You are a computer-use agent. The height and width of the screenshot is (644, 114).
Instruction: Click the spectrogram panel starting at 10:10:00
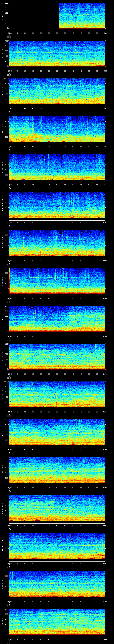click(x=57, y=243)
